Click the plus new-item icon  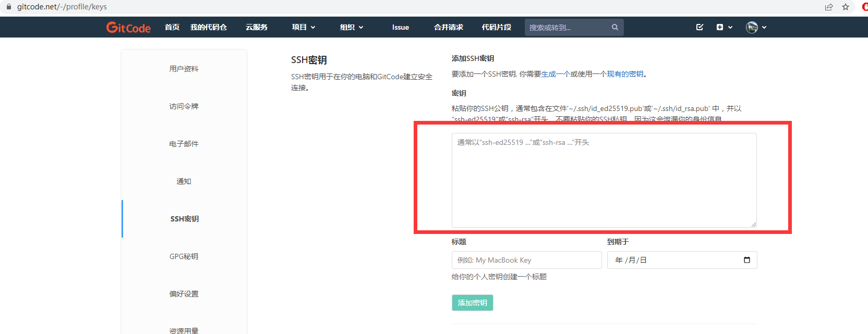720,27
